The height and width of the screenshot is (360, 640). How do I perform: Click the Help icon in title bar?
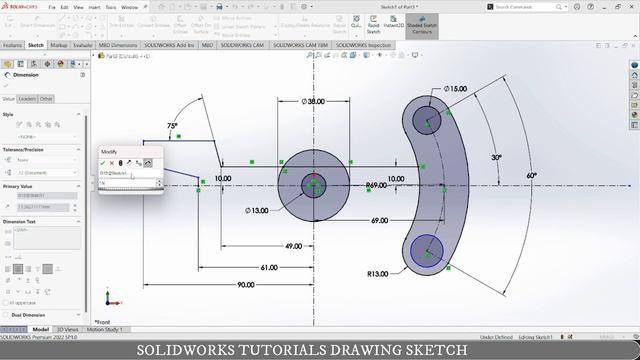click(x=590, y=7)
